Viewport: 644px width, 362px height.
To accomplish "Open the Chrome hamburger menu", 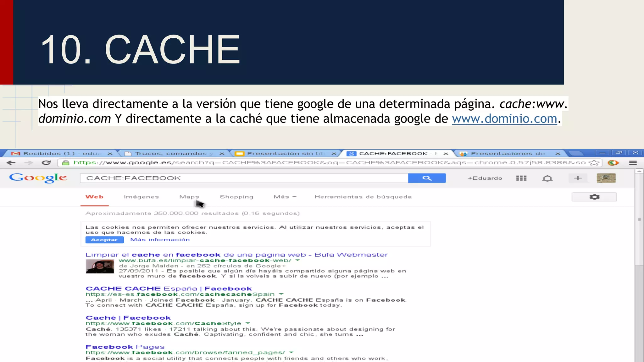I will tap(633, 162).
